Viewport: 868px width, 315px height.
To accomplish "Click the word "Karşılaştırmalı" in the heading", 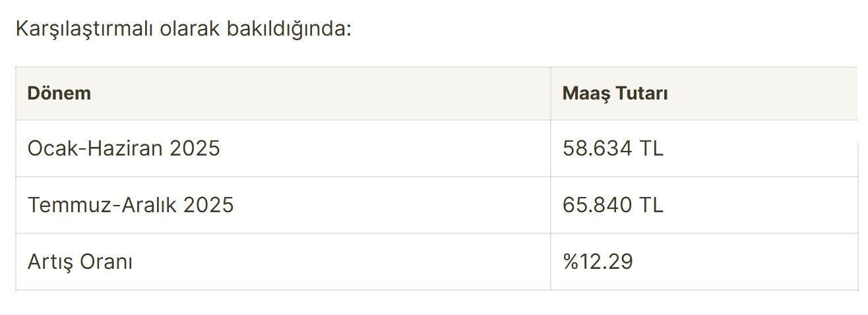I will click(x=83, y=29).
